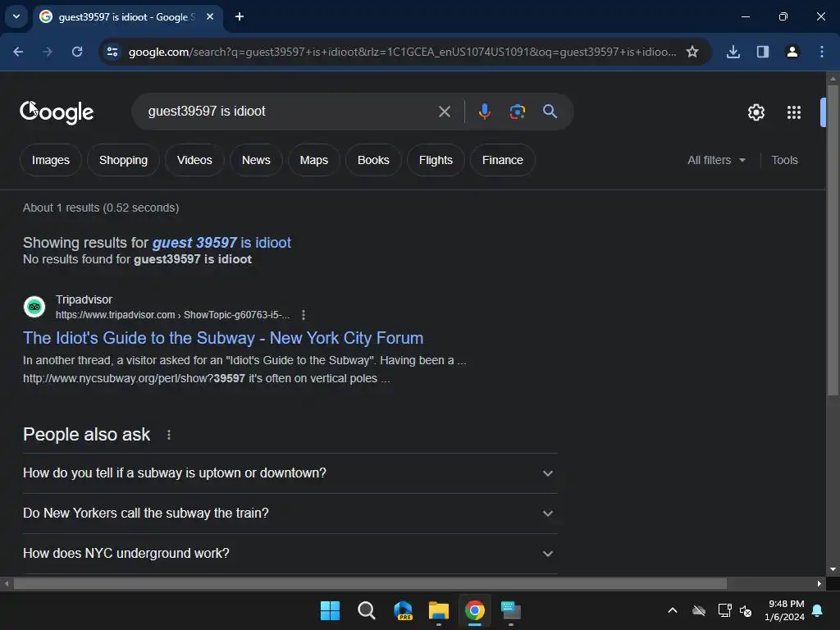This screenshot has width=840, height=630.
Task: Open the remote desktop app on taskbar
Action: (511, 610)
